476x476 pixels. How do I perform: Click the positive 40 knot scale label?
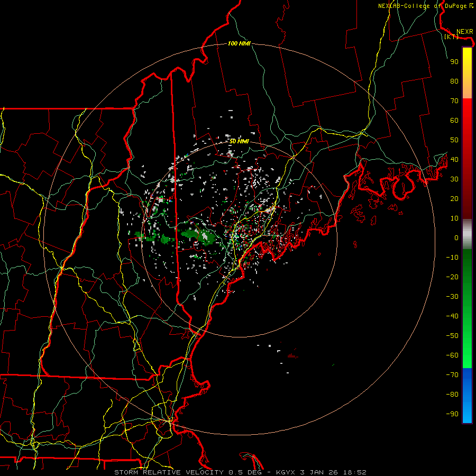click(x=454, y=159)
